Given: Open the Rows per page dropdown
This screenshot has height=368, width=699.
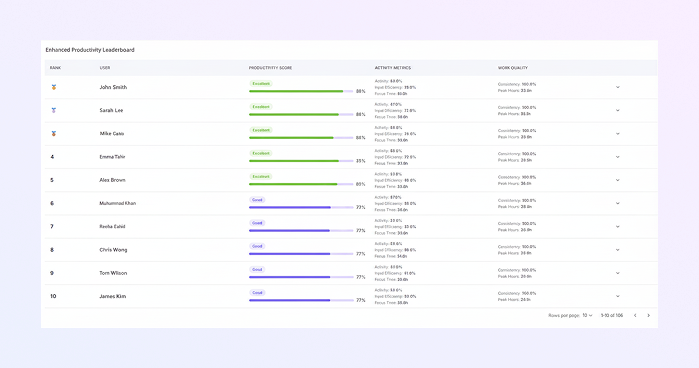Looking at the screenshot, I should (587, 315).
